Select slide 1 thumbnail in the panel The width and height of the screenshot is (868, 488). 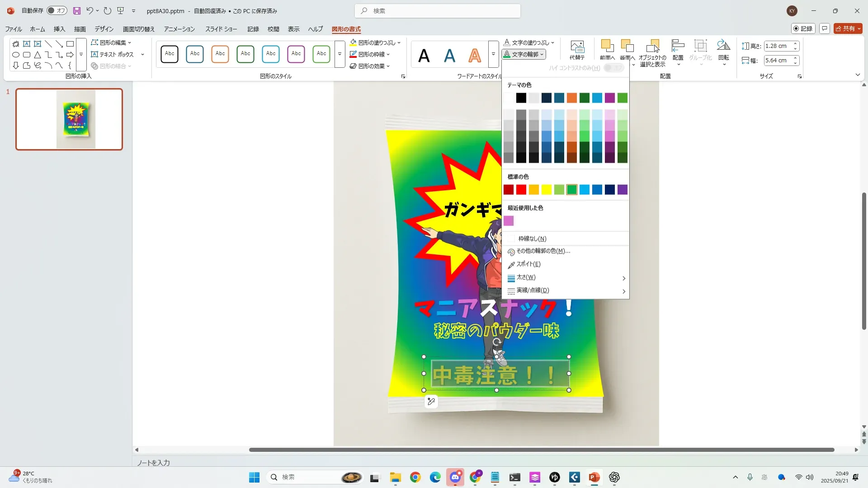69,119
